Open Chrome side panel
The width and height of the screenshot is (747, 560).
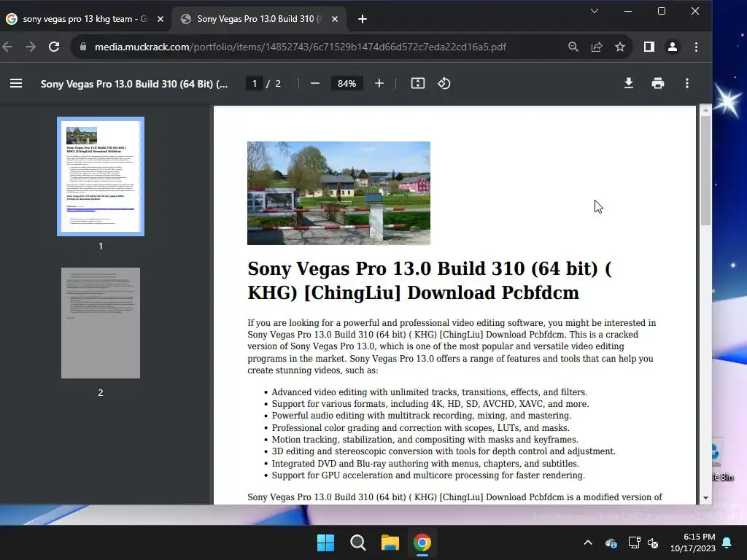click(x=649, y=47)
